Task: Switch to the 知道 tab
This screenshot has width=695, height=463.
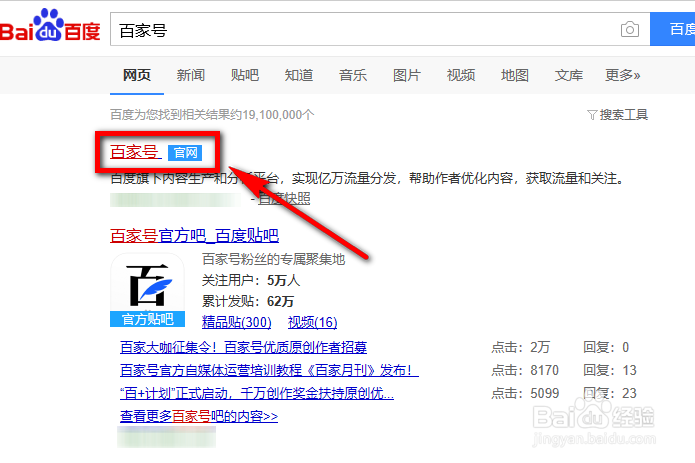Action: pos(299,75)
